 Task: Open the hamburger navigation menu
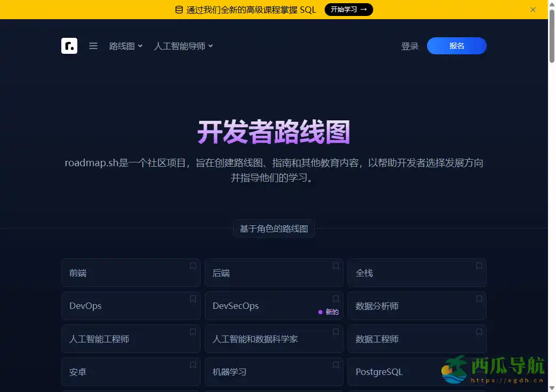pyautogui.click(x=93, y=46)
